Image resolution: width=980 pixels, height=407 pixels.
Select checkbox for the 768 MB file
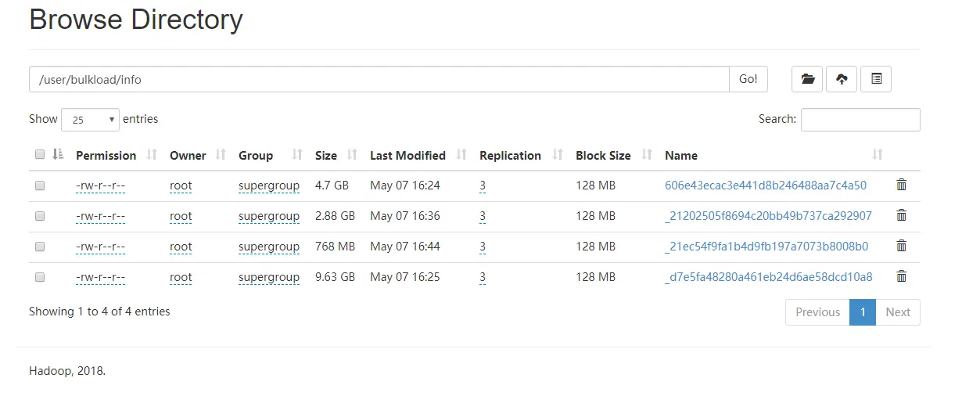40,247
